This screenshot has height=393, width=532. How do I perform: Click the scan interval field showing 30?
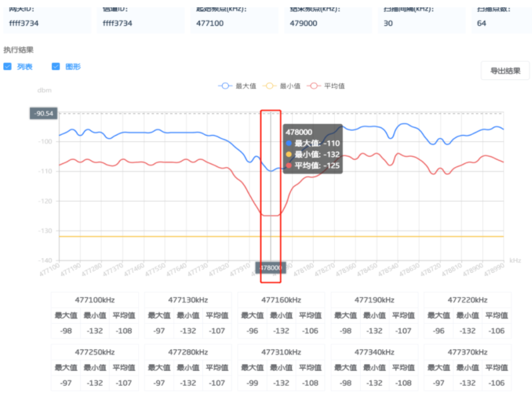(x=422, y=21)
